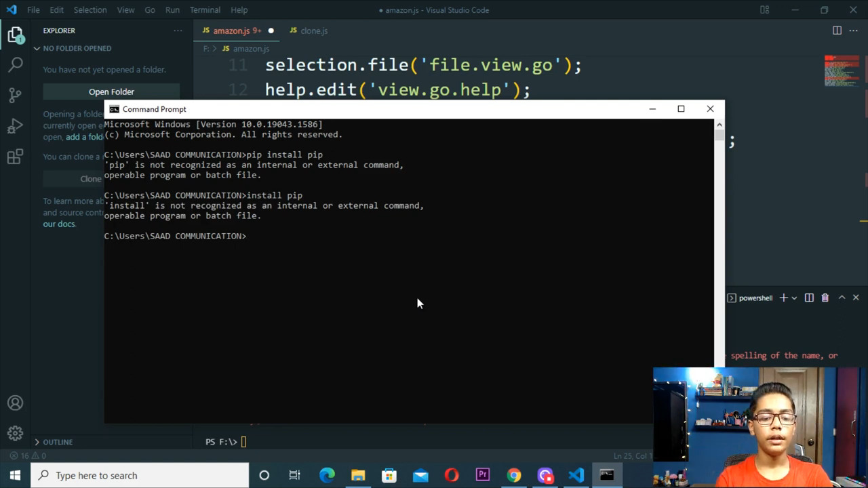This screenshot has height=488, width=868.
Task: Switch to Command Prompt taskbar icon
Action: (x=607, y=475)
